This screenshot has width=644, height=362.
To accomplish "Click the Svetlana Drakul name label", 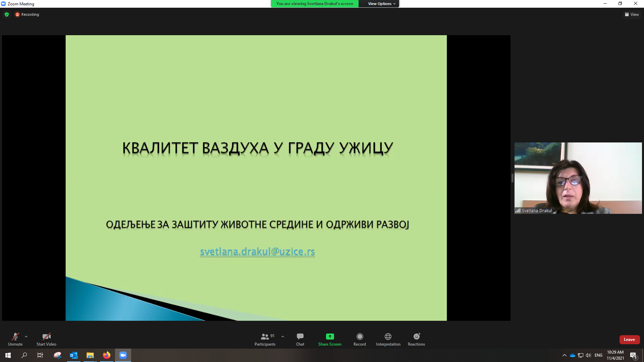I will (537, 210).
